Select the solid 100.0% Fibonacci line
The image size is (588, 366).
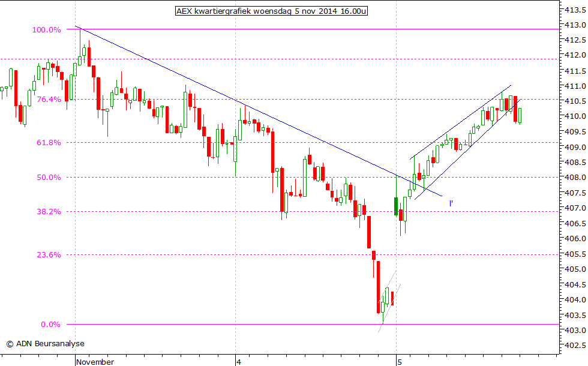pyautogui.click(x=313, y=29)
